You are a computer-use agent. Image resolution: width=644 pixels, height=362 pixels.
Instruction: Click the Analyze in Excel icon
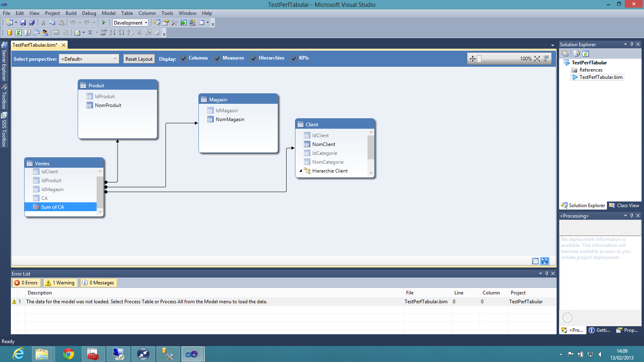point(19,33)
